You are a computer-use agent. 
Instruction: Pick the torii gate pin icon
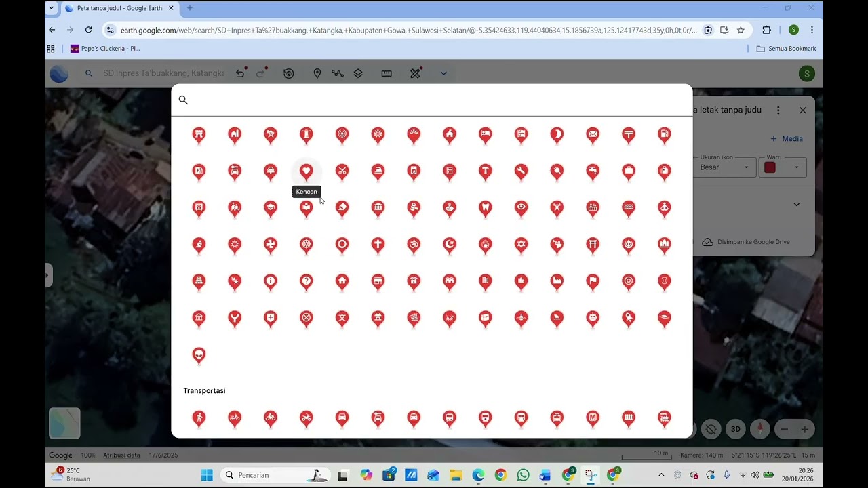tap(593, 245)
